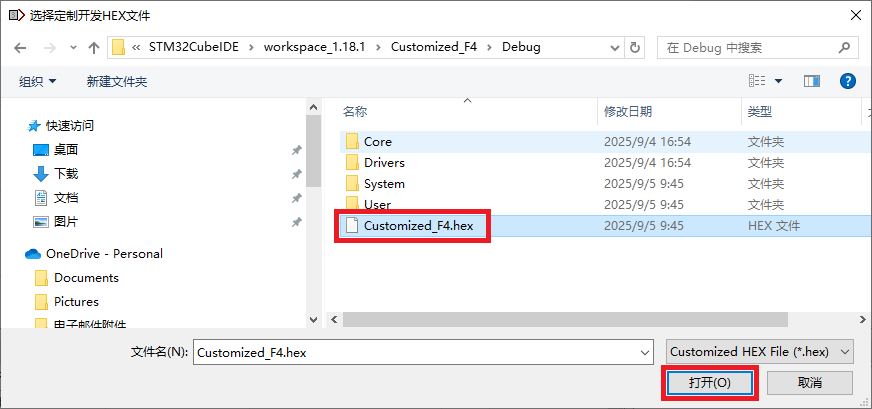
Task: Toggle the preview pane icon
Action: click(811, 81)
